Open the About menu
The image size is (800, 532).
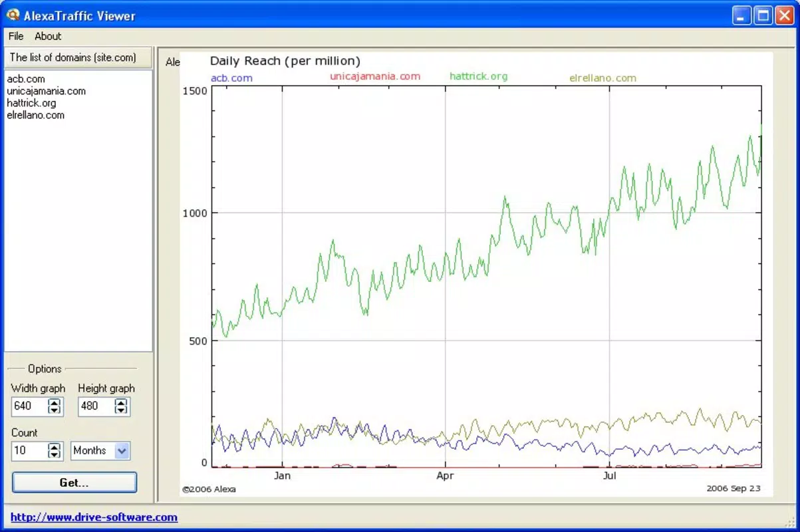click(x=48, y=37)
